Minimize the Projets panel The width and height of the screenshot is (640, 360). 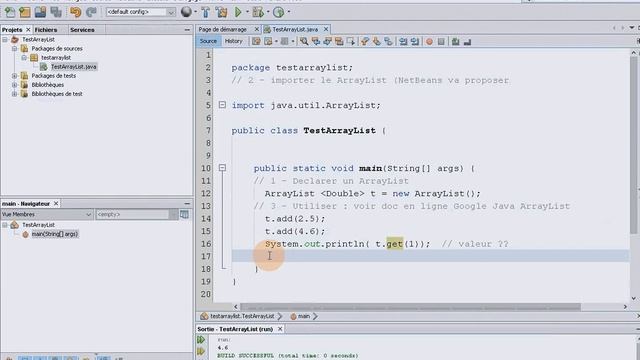point(187,30)
